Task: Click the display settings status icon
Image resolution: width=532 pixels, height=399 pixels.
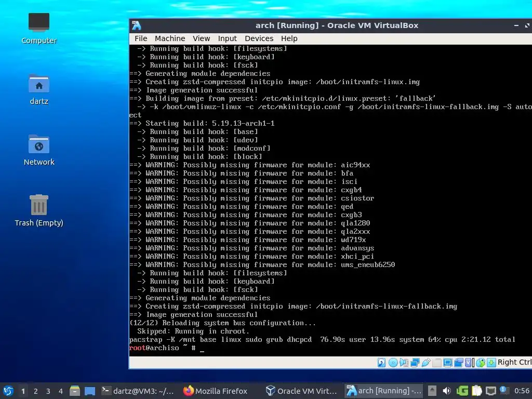Action: tap(447, 363)
